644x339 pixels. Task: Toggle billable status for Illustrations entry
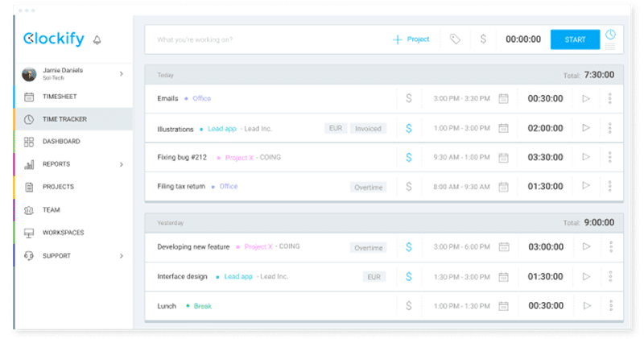point(409,128)
